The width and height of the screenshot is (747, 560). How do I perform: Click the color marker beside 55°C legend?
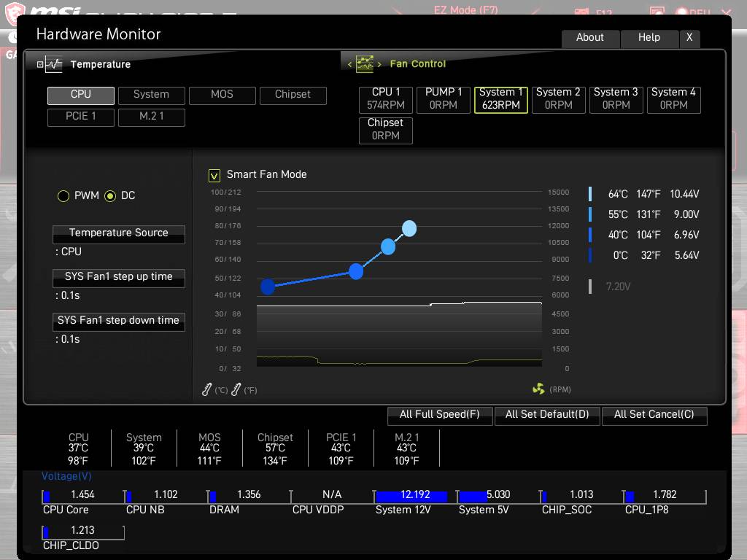pos(590,214)
